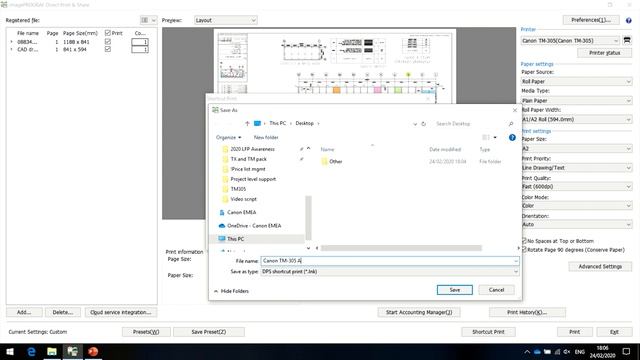
Task: Open the Orientation dropdown
Action: pos(576,224)
